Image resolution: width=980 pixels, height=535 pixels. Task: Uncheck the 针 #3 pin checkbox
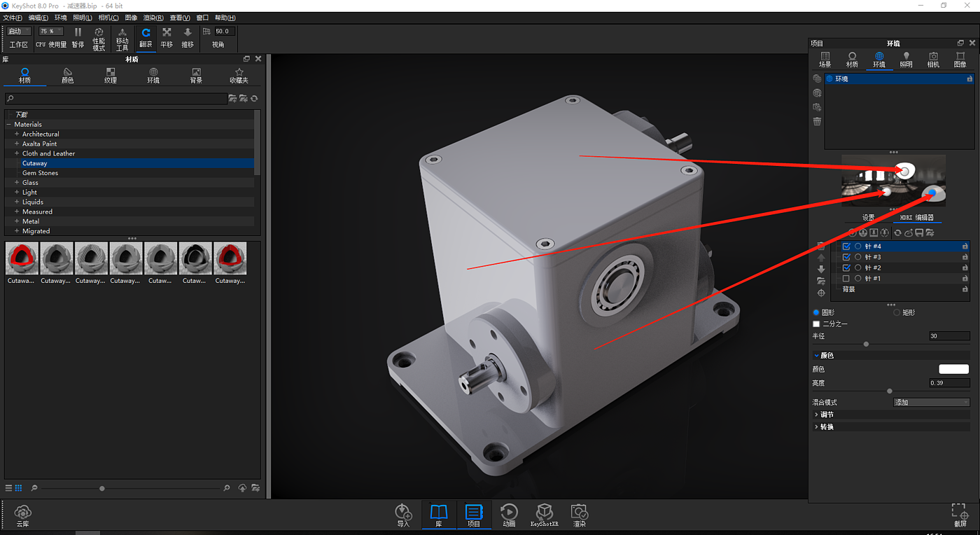[846, 257]
